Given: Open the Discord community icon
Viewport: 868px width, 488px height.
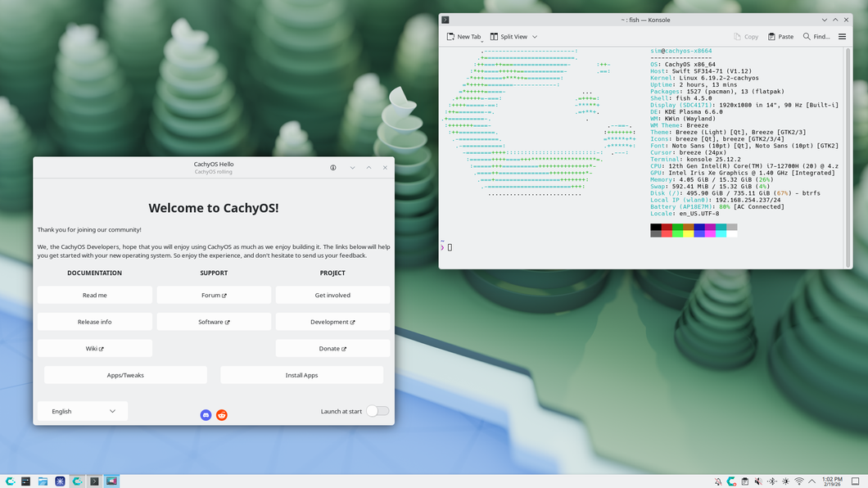Looking at the screenshot, I should 206,415.
